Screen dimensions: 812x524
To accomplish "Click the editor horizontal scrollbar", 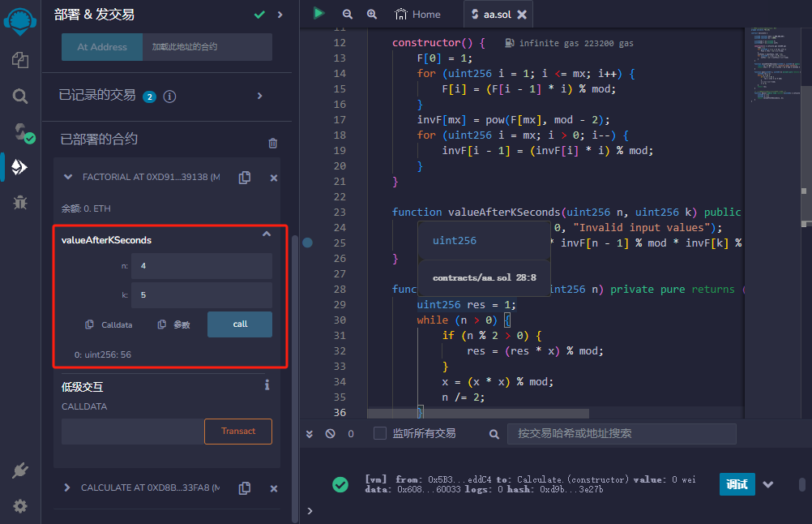I will click(x=478, y=414).
